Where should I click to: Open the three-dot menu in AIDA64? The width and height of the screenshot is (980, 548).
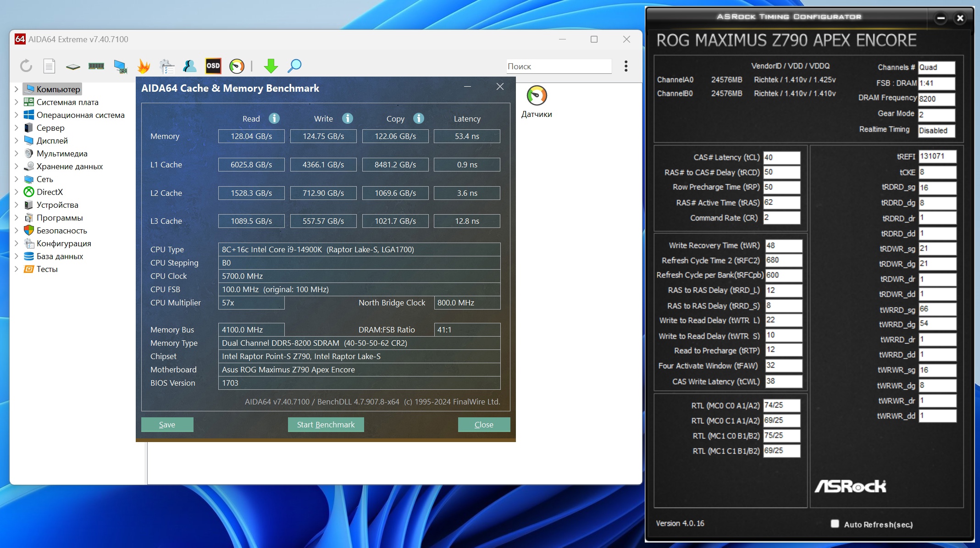coord(626,66)
